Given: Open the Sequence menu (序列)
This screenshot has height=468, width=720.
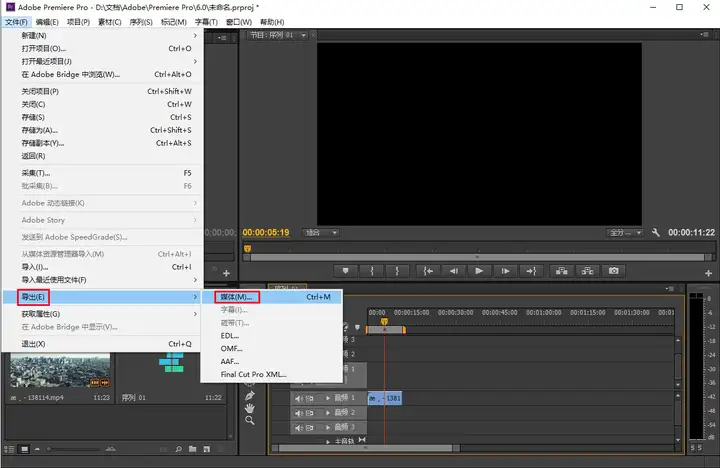Looking at the screenshot, I should point(141,22).
